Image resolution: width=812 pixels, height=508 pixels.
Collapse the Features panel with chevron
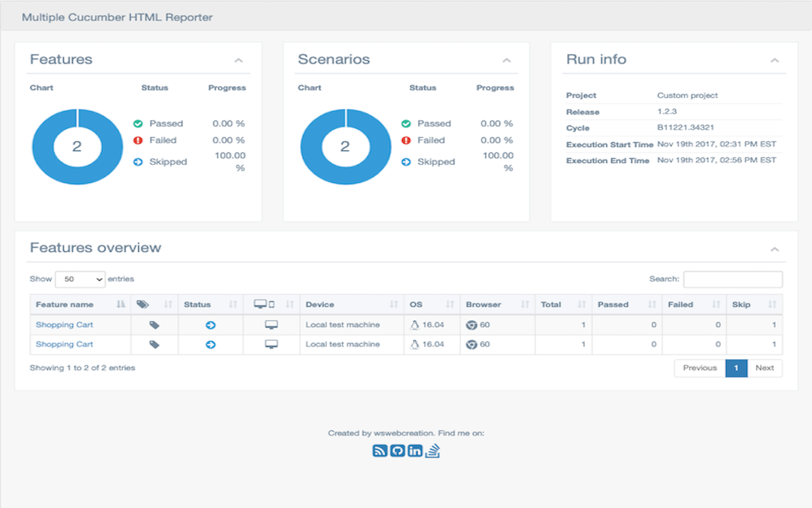pos(239,60)
